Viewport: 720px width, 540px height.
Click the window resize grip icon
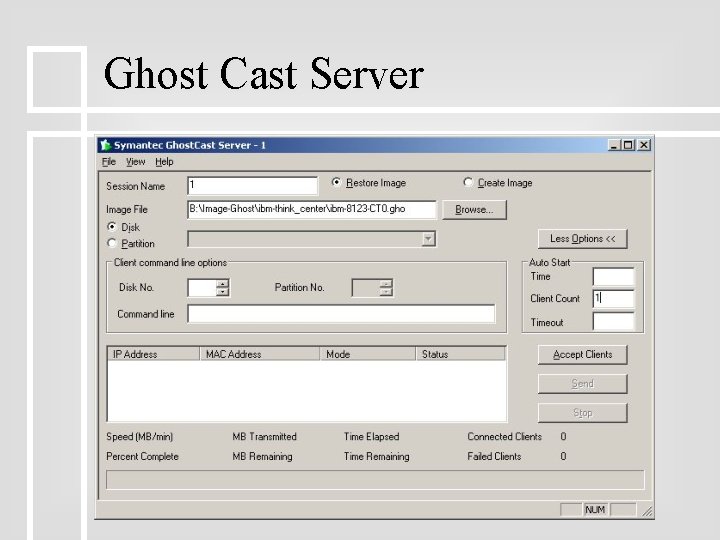coord(647,511)
